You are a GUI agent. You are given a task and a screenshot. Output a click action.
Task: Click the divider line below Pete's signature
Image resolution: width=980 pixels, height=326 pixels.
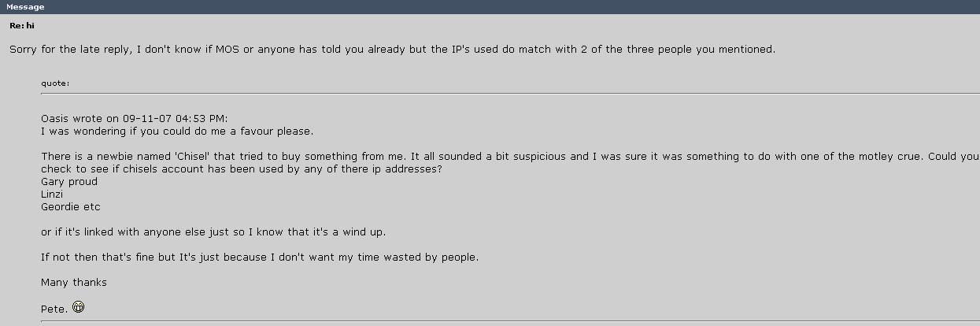click(504, 320)
